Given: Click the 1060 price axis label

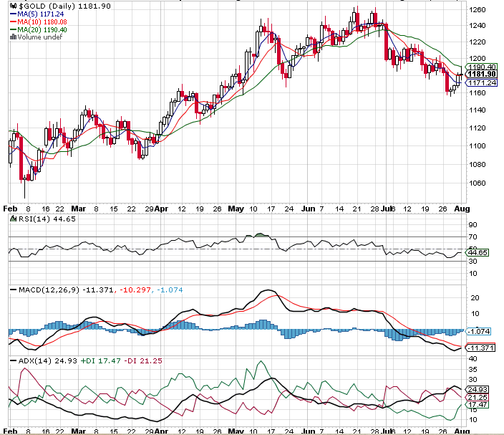Looking at the screenshot, I should coord(477,183).
